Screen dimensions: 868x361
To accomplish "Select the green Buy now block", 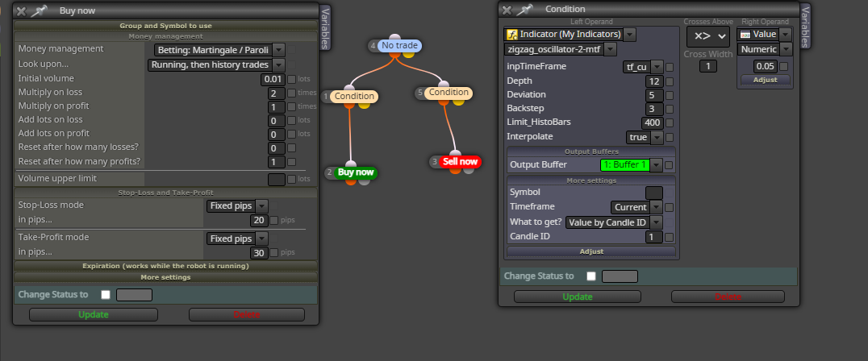I will click(x=356, y=172).
